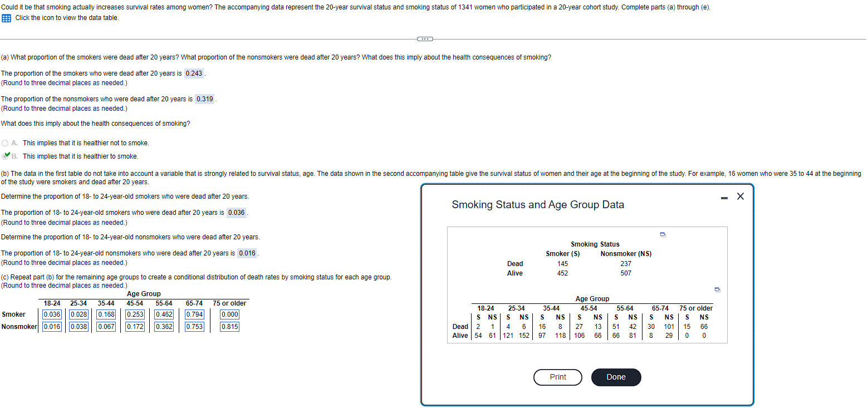Image resolution: width=868 pixels, height=408 pixels.
Task: Click the Done button
Action: [x=616, y=377]
